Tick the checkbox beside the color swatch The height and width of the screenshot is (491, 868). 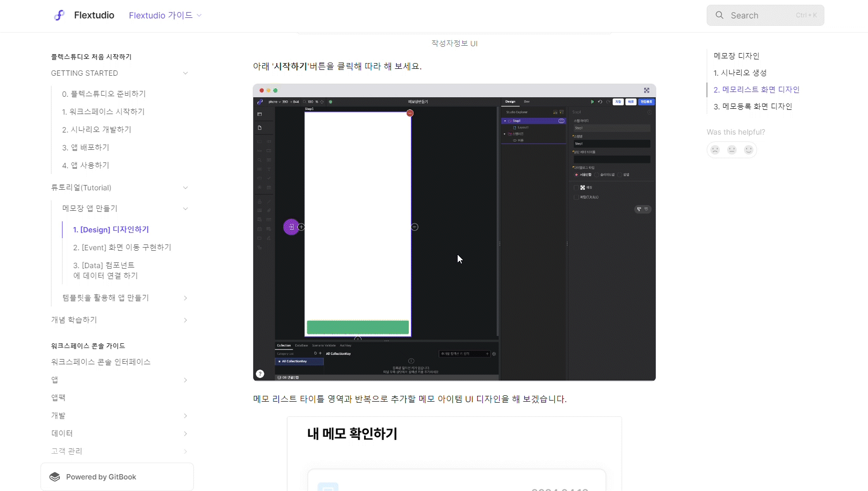pos(576,188)
